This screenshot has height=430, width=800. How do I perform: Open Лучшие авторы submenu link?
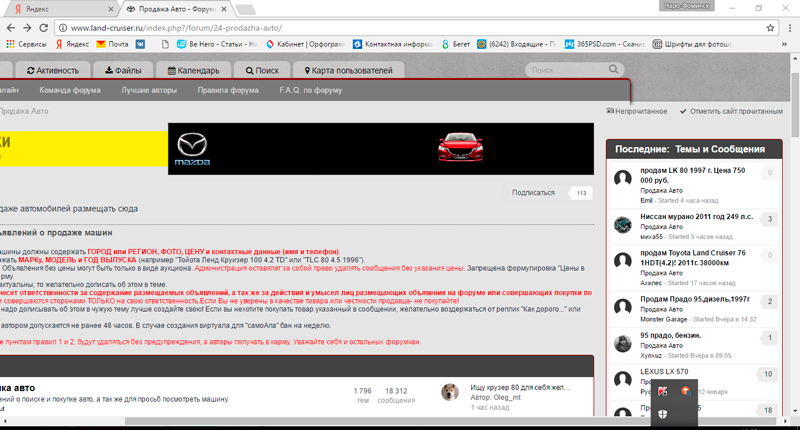point(149,90)
